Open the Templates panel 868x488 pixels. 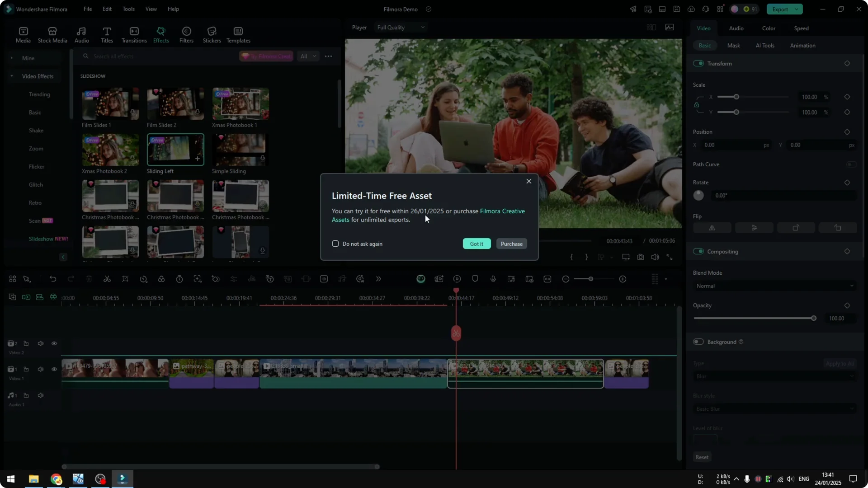pos(238,35)
